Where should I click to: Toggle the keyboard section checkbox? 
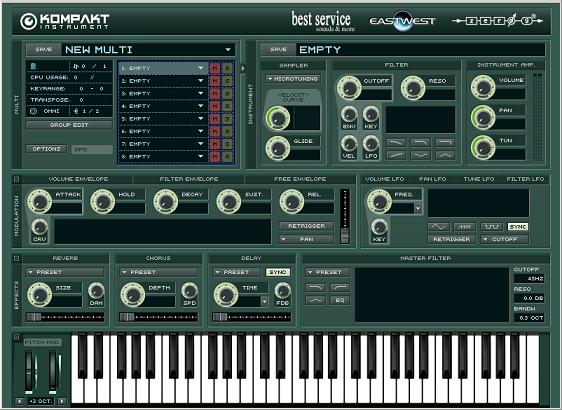(x=16, y=337)
